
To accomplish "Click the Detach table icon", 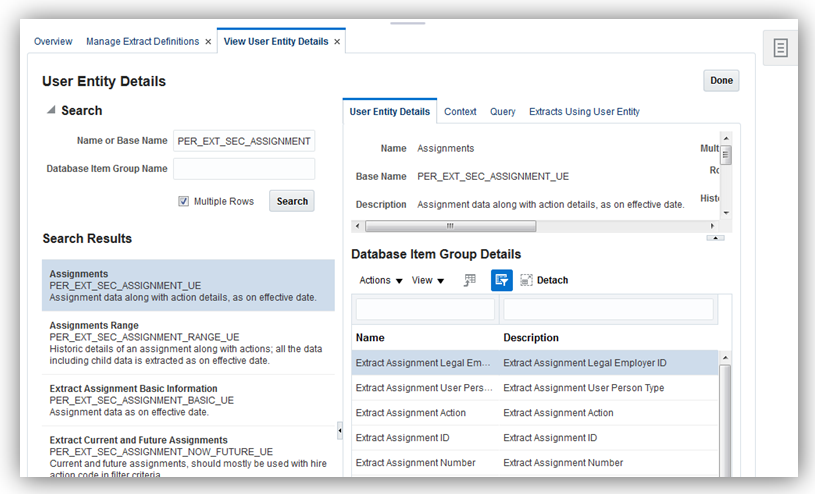I will pyautogui.click(x=527, y=280).
